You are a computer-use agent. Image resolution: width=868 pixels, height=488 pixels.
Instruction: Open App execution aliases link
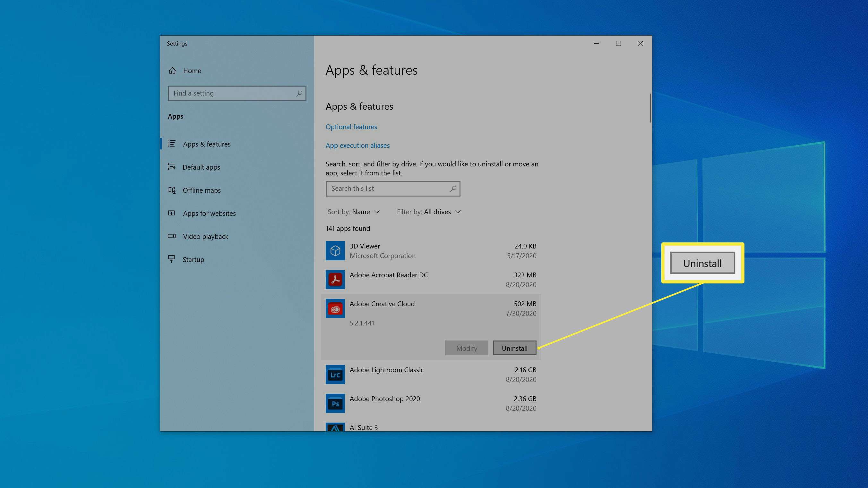(358, 145)
